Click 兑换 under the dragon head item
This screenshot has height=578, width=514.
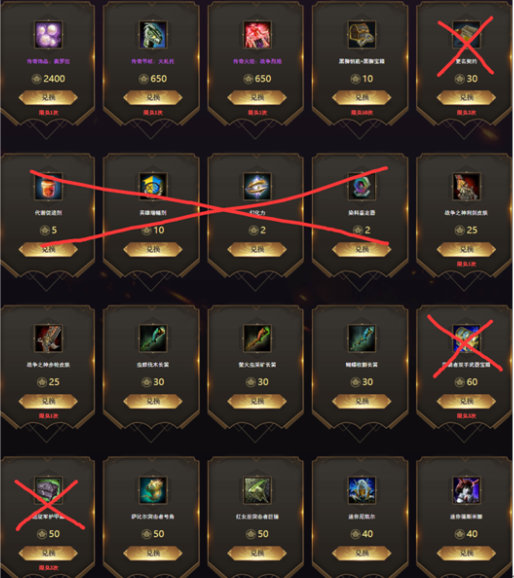click(153, 98)
